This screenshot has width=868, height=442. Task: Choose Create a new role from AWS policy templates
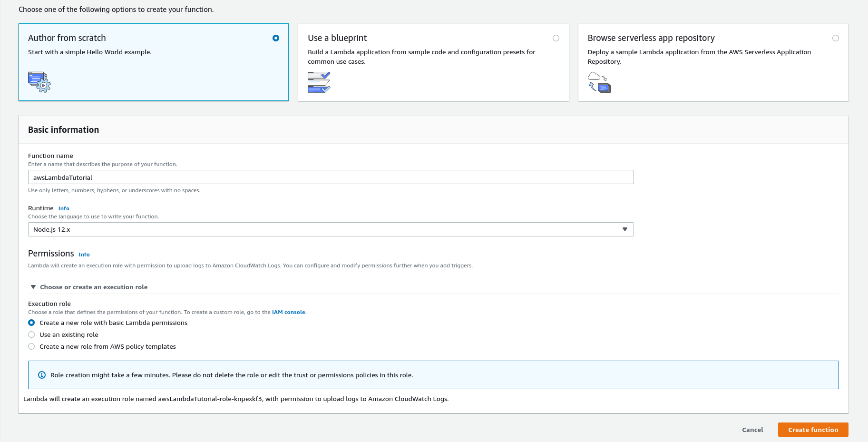[x=31, y=346]
